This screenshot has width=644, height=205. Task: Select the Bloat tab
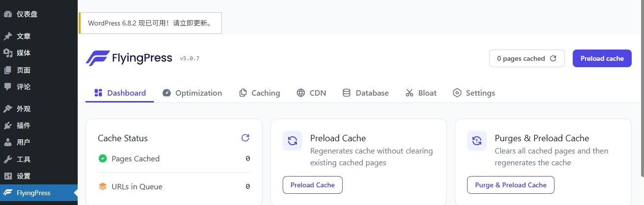pos(421,93)
